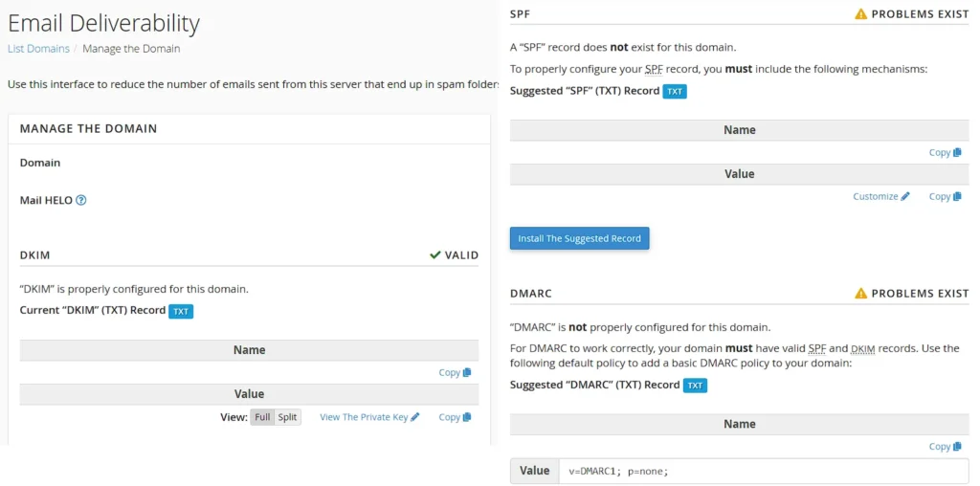Click the DKIM record TXT badge

tap(181, 311)
